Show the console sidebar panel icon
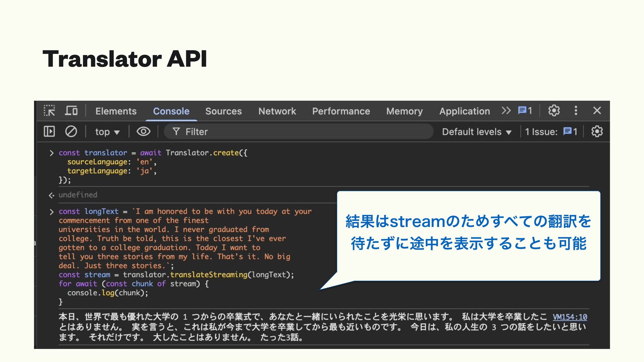 pyautogui.click(x=49, y=131)
